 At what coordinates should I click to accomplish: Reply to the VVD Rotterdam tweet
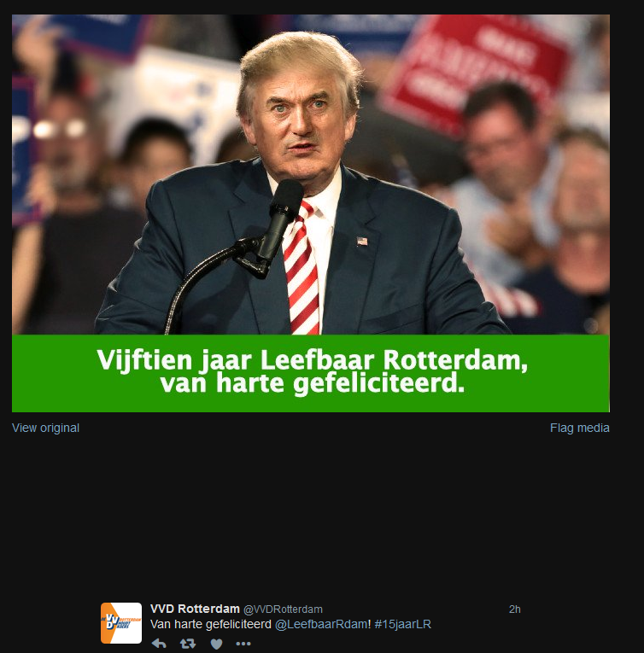tap(159, 644)
